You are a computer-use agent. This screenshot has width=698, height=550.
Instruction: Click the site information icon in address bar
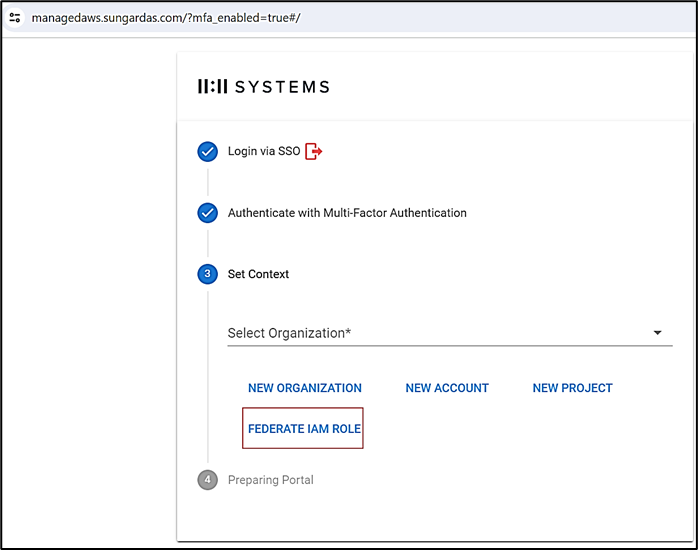(x=15, y=18)
